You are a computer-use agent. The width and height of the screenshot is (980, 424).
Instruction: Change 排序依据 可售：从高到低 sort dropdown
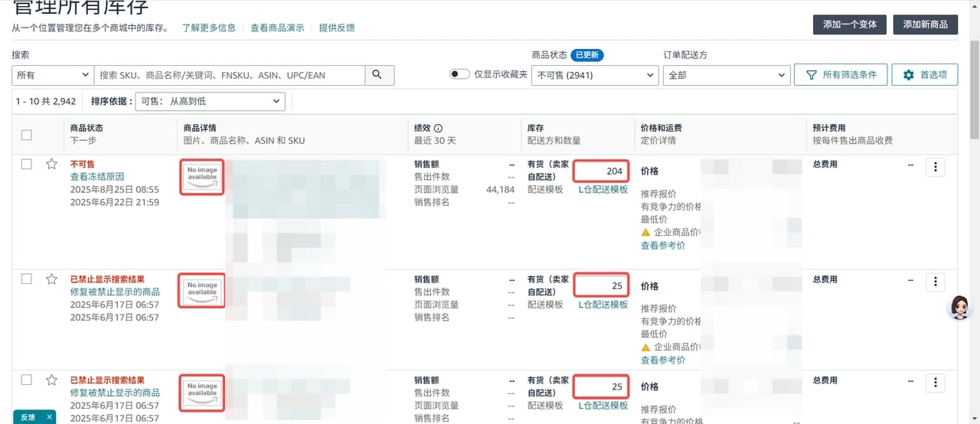(210, 101)
